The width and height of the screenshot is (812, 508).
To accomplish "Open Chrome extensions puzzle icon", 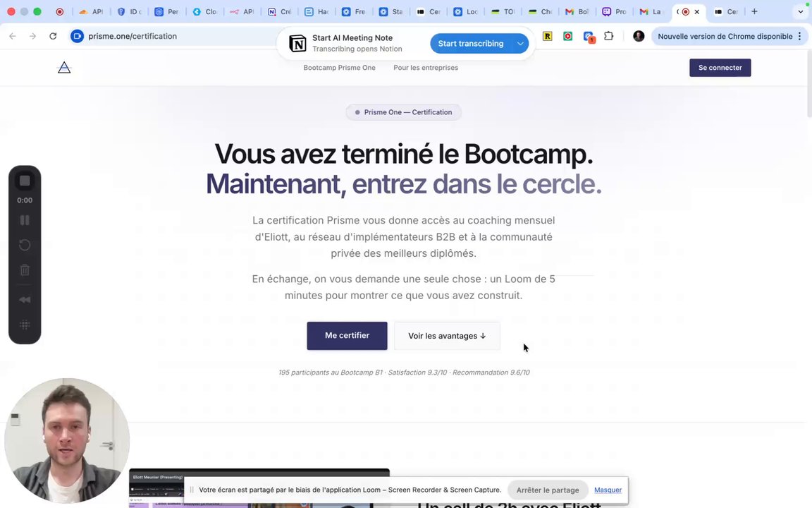I will [608, 36].
